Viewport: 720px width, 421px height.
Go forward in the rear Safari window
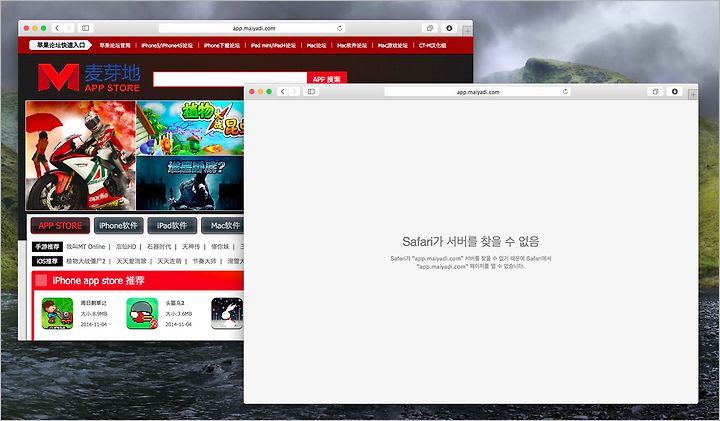69,28
